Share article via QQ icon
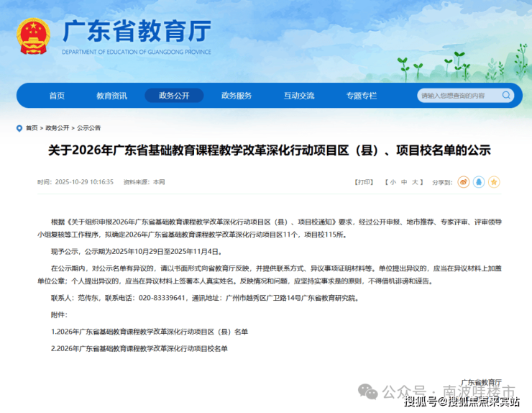This screenshot has height=413, width=532. 479,182
